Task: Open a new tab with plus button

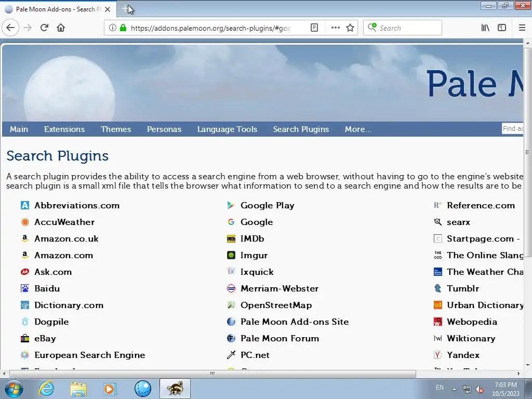Action: pyautogui.click(x=126, y=9)
